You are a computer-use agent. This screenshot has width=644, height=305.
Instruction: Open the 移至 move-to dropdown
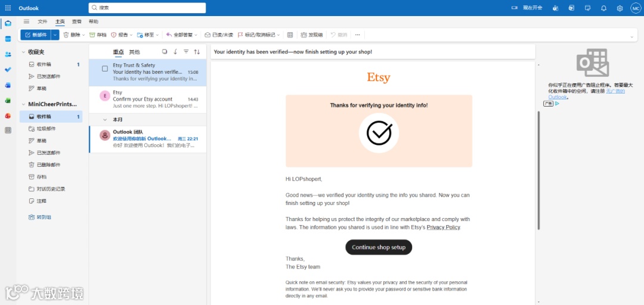click(157, 35)
